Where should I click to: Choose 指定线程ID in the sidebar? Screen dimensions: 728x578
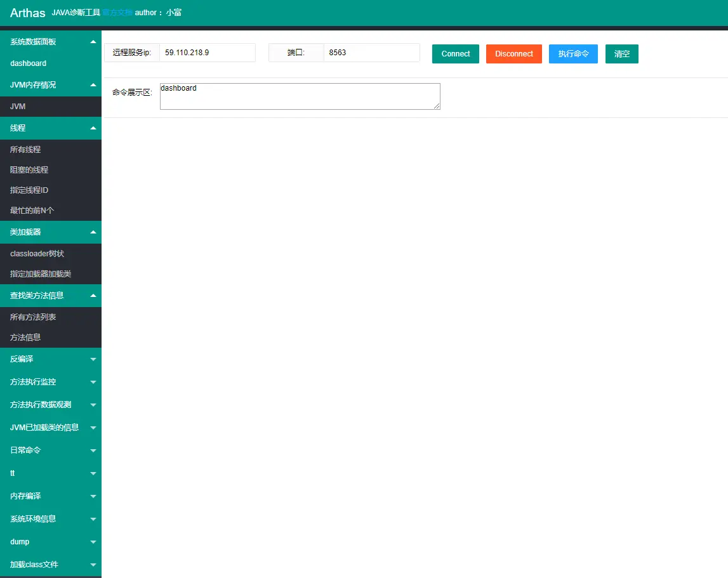click(51, 190)
